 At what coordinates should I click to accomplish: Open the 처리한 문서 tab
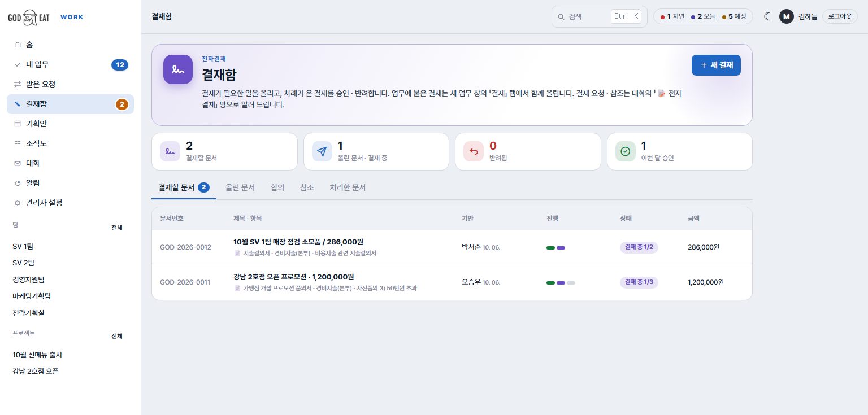348,187
